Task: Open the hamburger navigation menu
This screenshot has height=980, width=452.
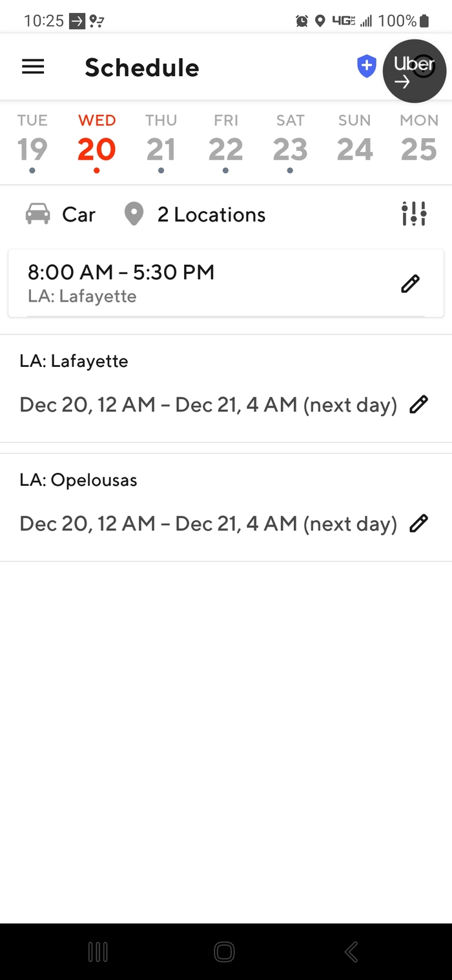Action: pyautogui.click(x=33, y=67)
